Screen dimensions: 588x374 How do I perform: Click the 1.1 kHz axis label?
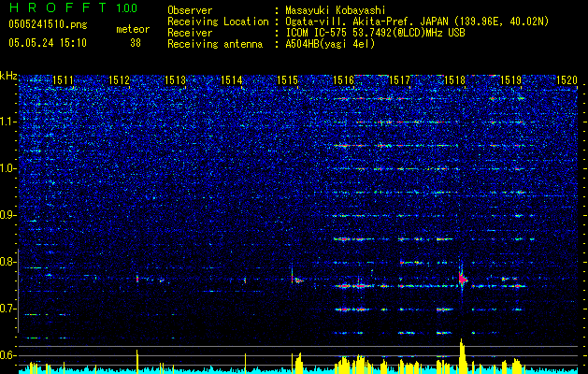[8, 122]
